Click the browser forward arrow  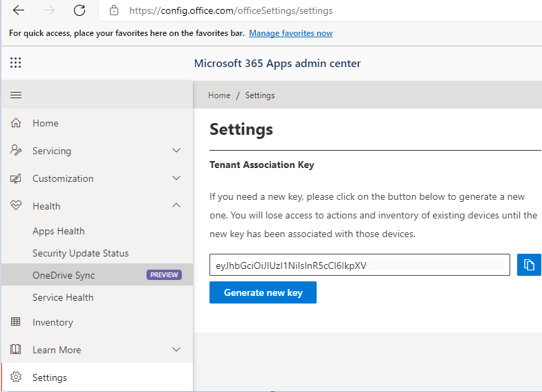pos(48,10)
